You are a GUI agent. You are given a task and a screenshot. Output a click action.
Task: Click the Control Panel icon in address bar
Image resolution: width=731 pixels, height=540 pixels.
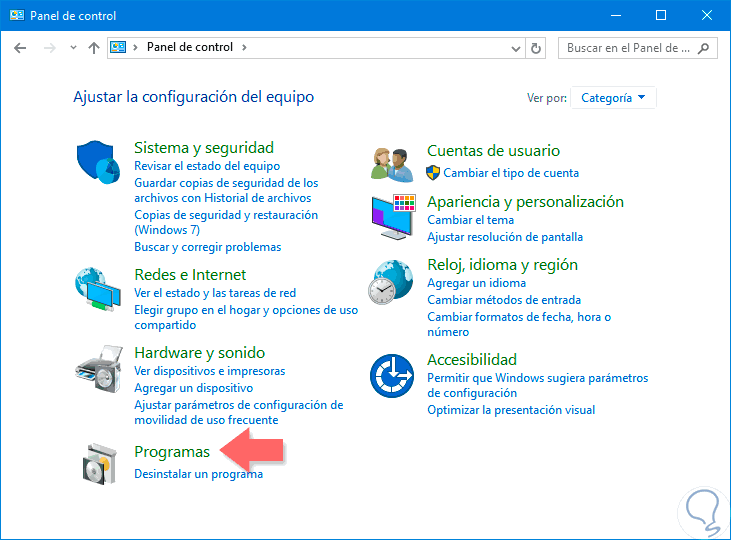pyautogui.click(x=118, y=47)
